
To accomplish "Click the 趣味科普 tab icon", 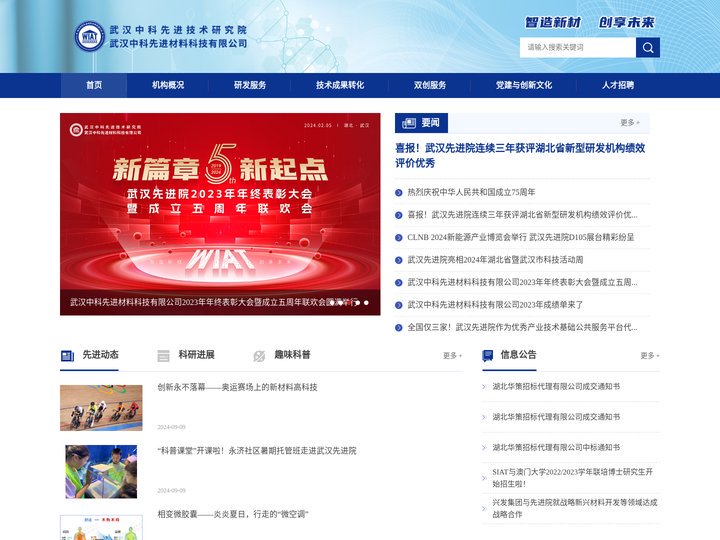I will tap(259, 356).
